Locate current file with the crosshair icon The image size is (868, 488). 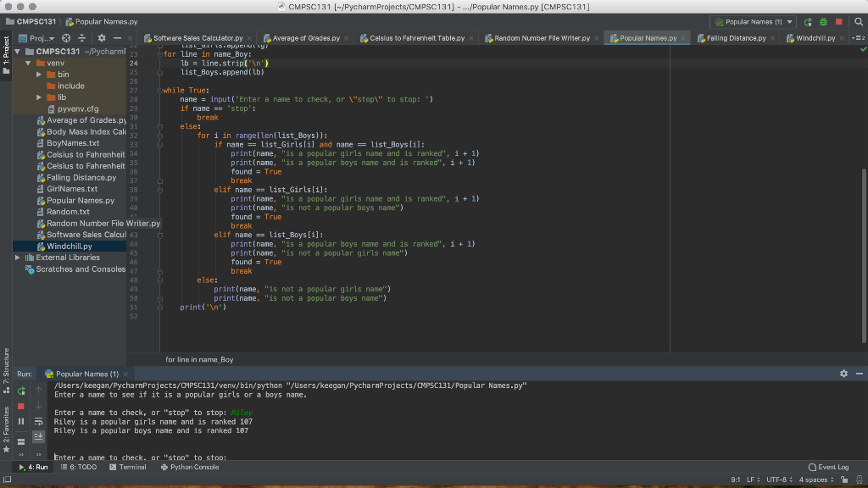[66, 38]
